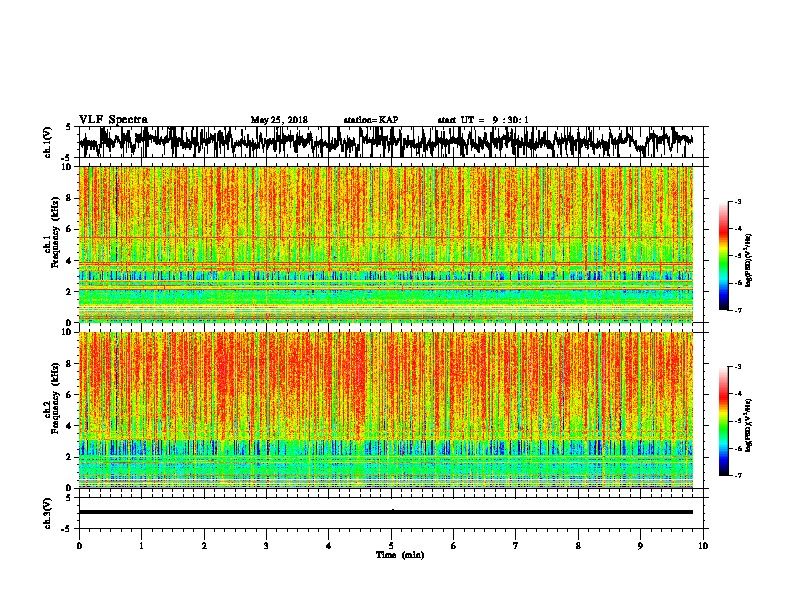Click the ch.3(V) flat black trace
Viewport: 792px width, 612px height.
pos(386,512)
